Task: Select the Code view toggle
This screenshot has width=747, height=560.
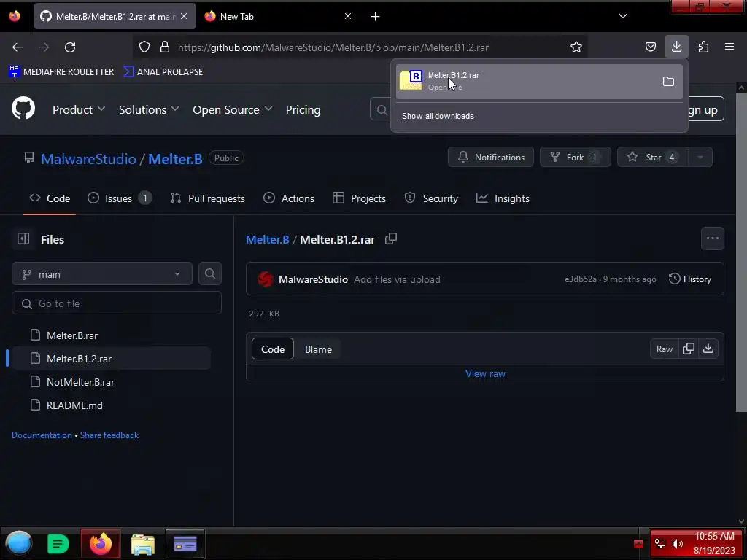Action: (x=273, y=349)
